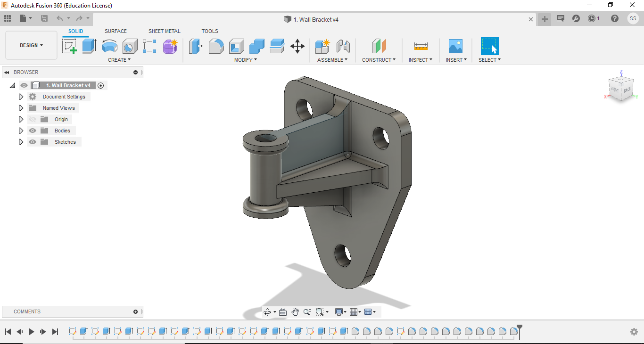Expand the Bodies folder
644x344 pixels.
tap(21, 131)
